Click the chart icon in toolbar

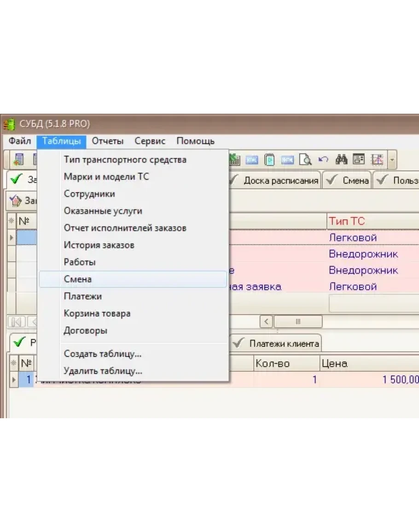(x=378, y=160)
